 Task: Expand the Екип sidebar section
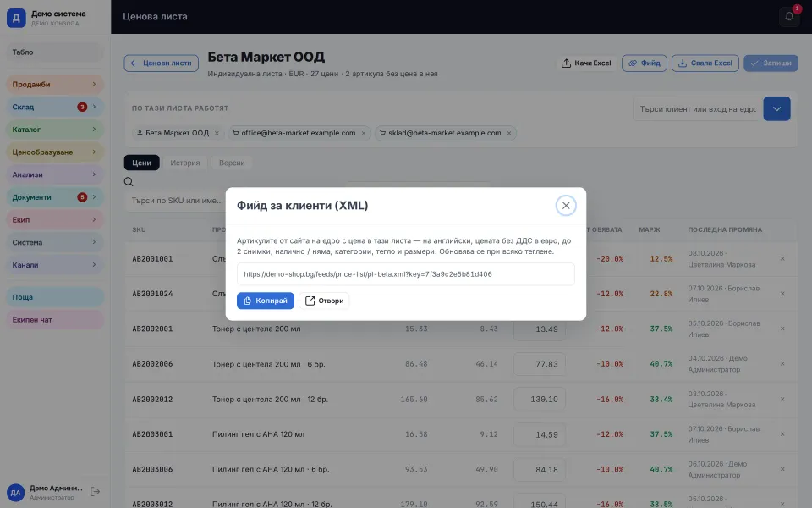[55, 219]
